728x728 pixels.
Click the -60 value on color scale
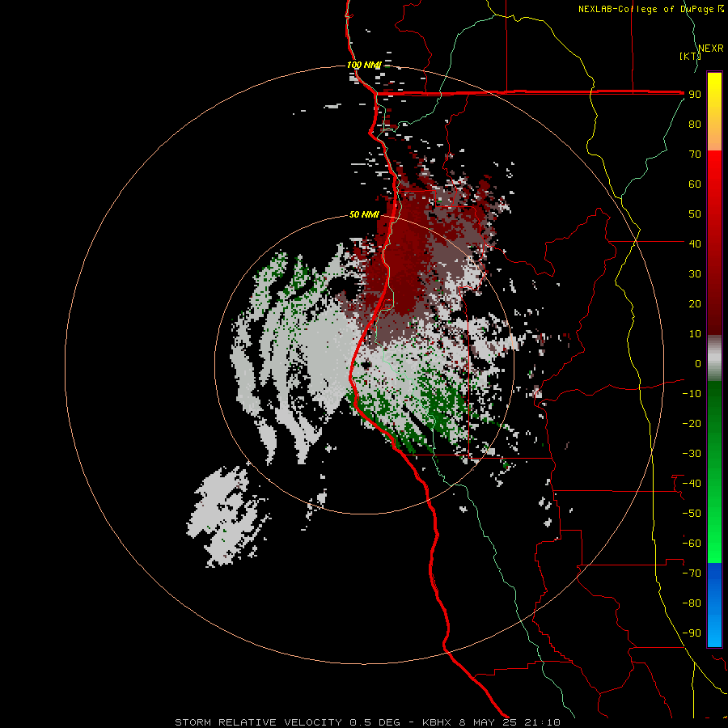[x=692, y=544]
